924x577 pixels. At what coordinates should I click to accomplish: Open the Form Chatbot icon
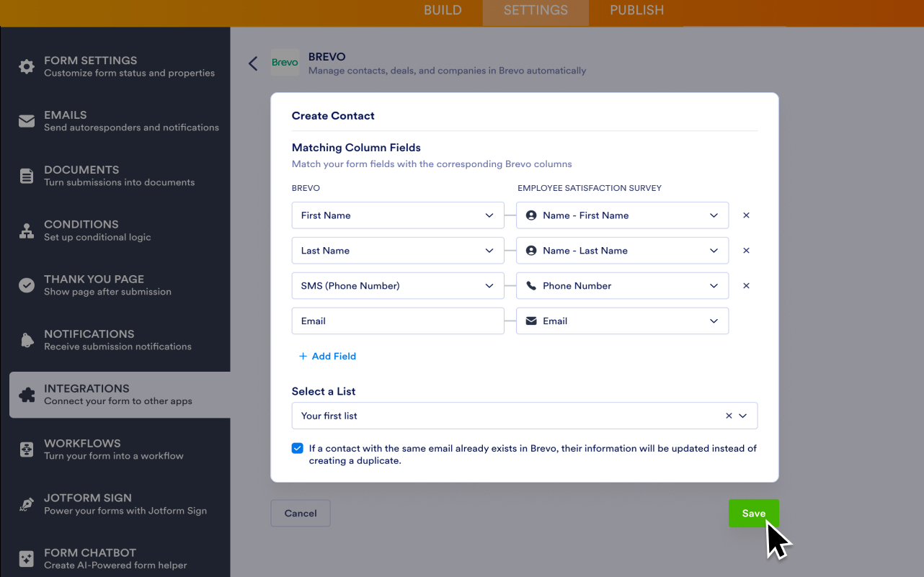pos(26,559)
